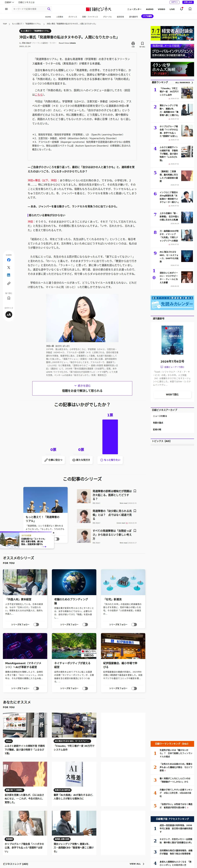This screenshot has height=868, width=197.
Task: Open the 先読みカレンダー banner
Action: pos(172,303)
